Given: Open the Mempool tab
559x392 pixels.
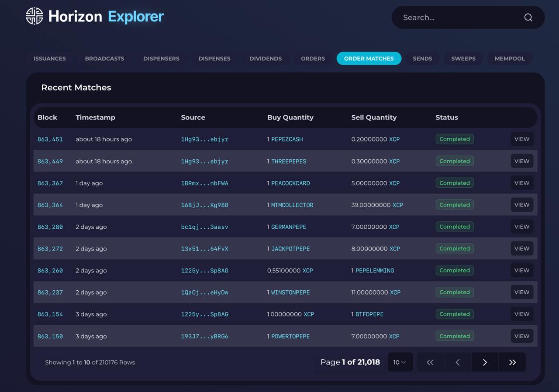Looking at the screenshot, I should 510,58.
